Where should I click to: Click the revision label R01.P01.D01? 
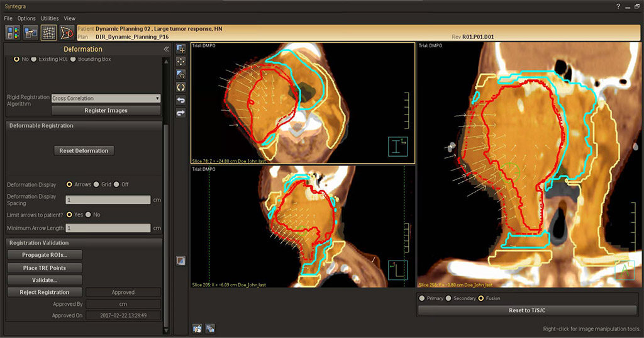pos(478,37)
